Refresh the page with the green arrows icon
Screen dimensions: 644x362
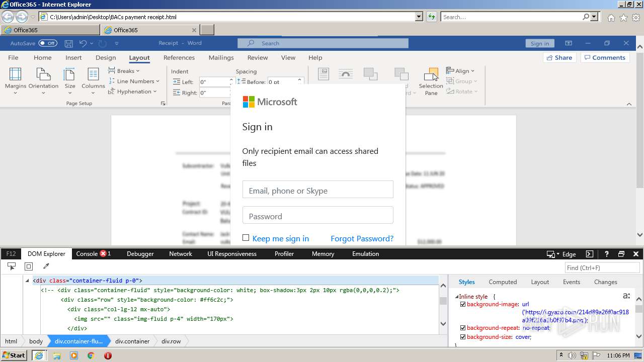(x=432, y=17)
